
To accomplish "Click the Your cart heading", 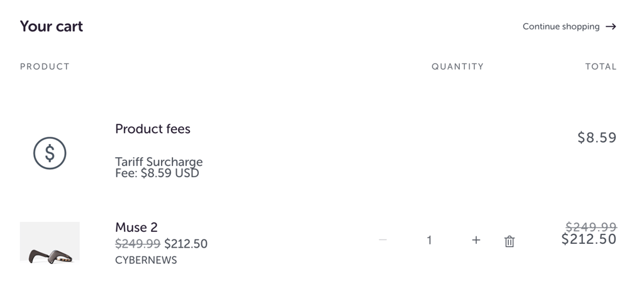I will point(52,26).
